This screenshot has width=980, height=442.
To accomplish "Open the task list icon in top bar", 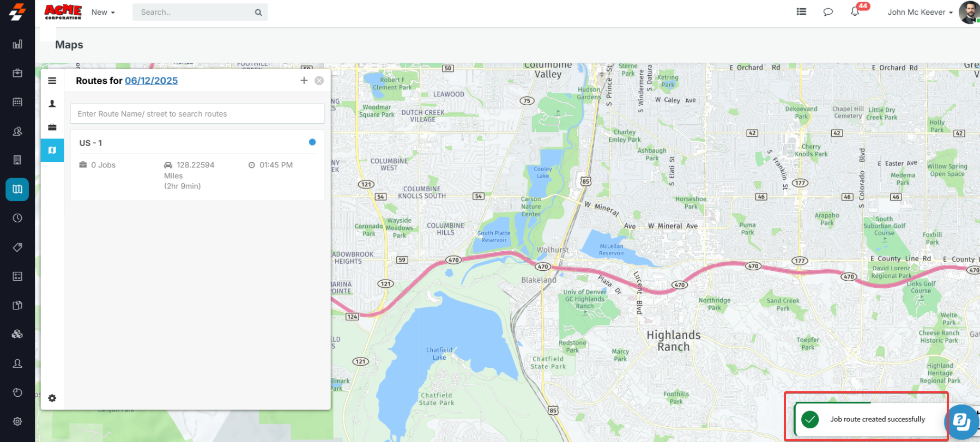I will pos(801,11).
